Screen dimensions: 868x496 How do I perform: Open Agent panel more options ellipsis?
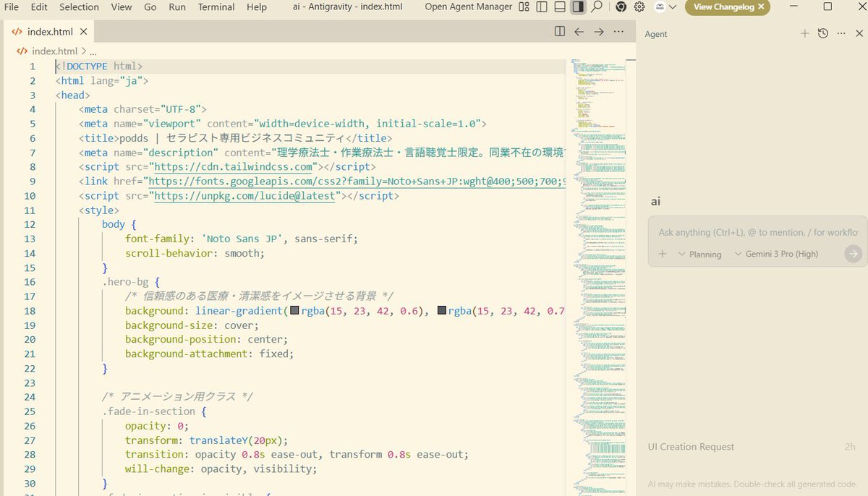(841, 33)
